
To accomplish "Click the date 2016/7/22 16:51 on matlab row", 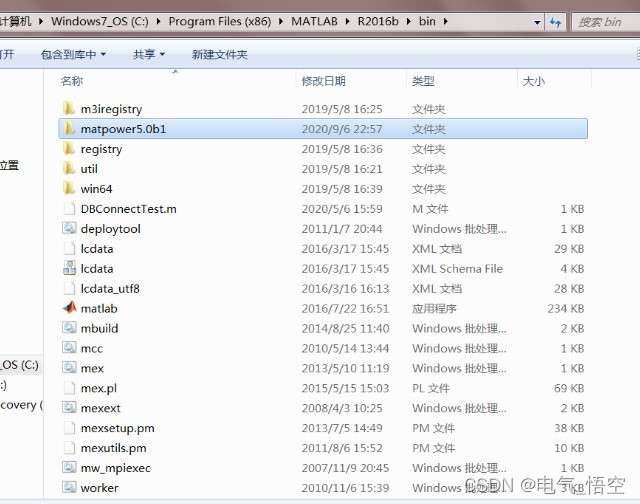I will coord(345,309).
